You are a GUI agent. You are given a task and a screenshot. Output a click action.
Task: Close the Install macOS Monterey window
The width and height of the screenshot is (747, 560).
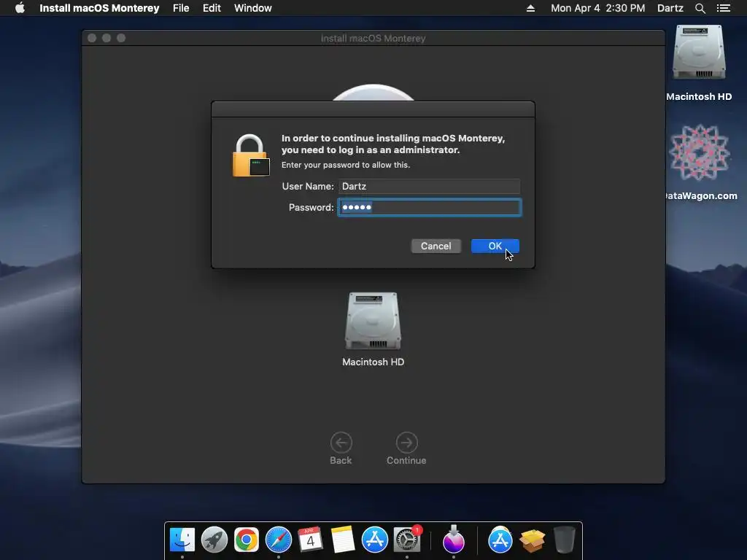92,38
